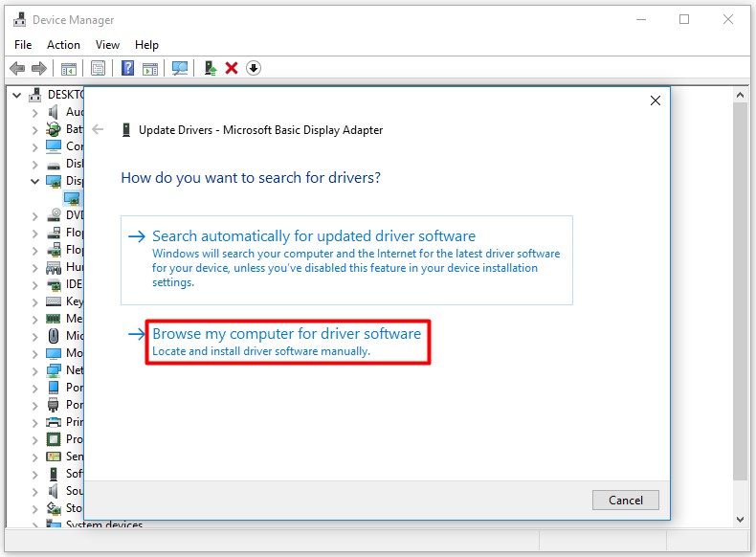Collapse the Display adapters chevron

coord(34,181)
